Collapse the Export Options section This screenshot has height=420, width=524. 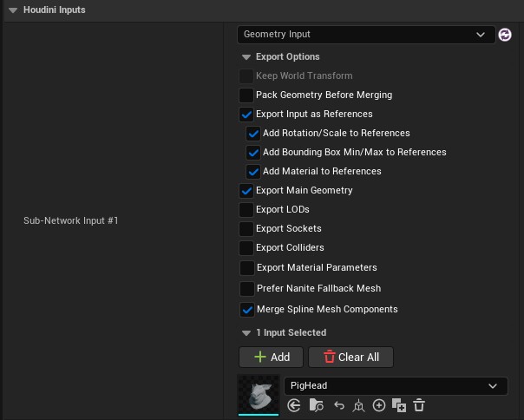[x=246, y=57]
